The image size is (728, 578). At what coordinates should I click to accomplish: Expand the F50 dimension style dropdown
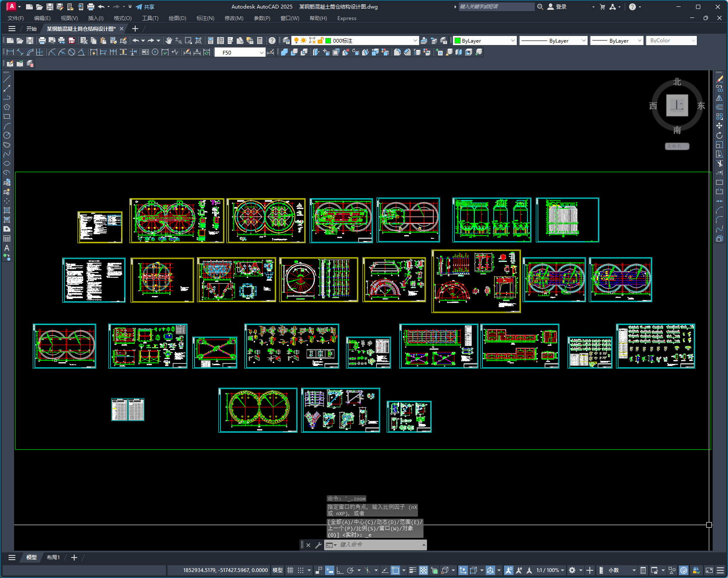pos(262,52)
